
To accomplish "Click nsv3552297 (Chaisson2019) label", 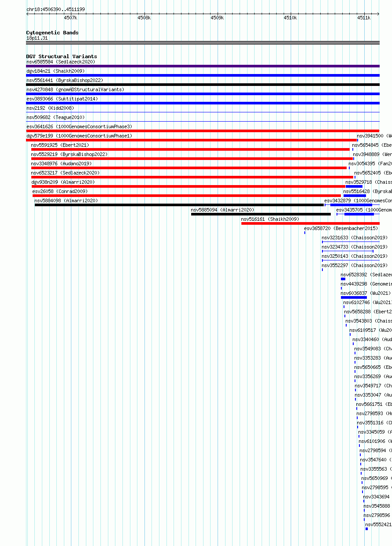I will pyautogui.click(x=355, y=265).
